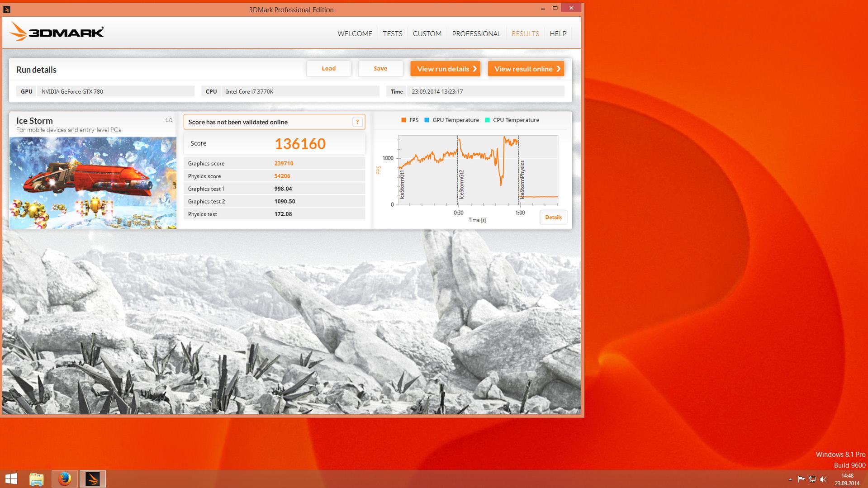
Task: Click the Graphics score value 239710
Action: 284,163
